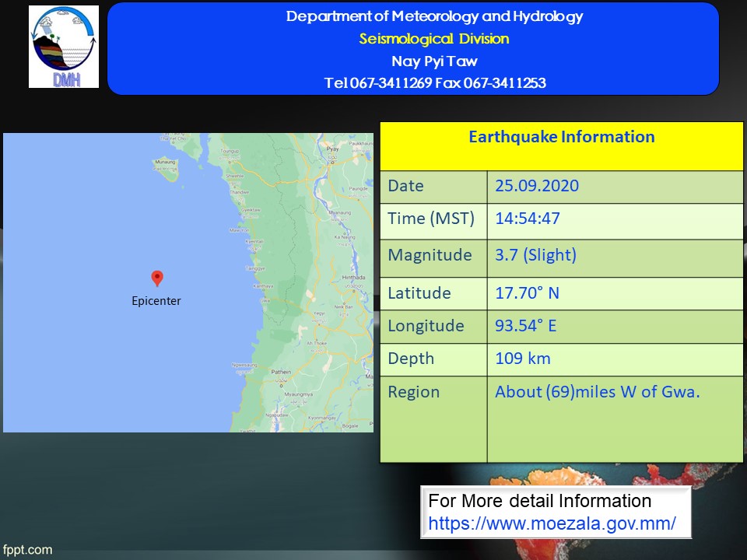This screenshot has width=747, height=560.
Task: Click Pyay city label on the map
Action: pos(333,147)
